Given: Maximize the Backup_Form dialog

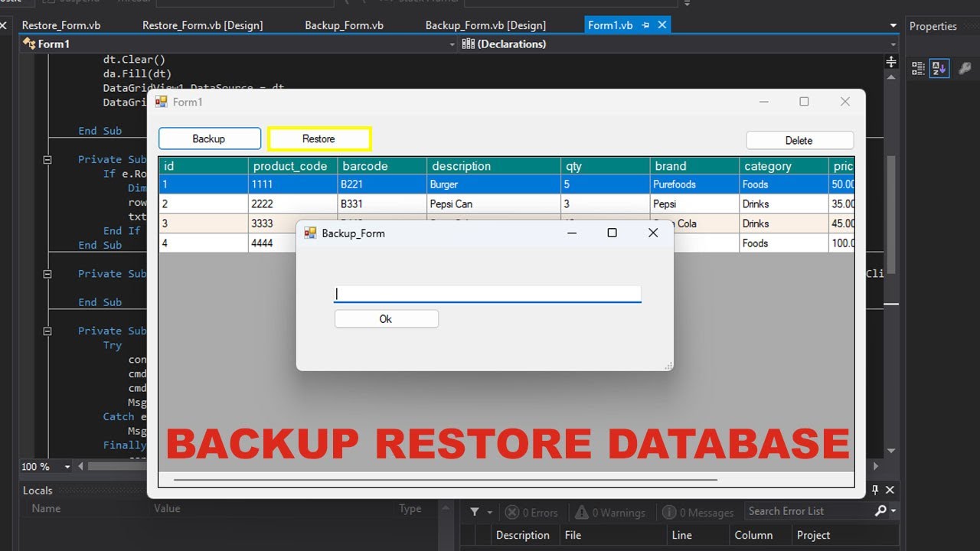Looking at the screenshot, I should [x=612, y=233].
